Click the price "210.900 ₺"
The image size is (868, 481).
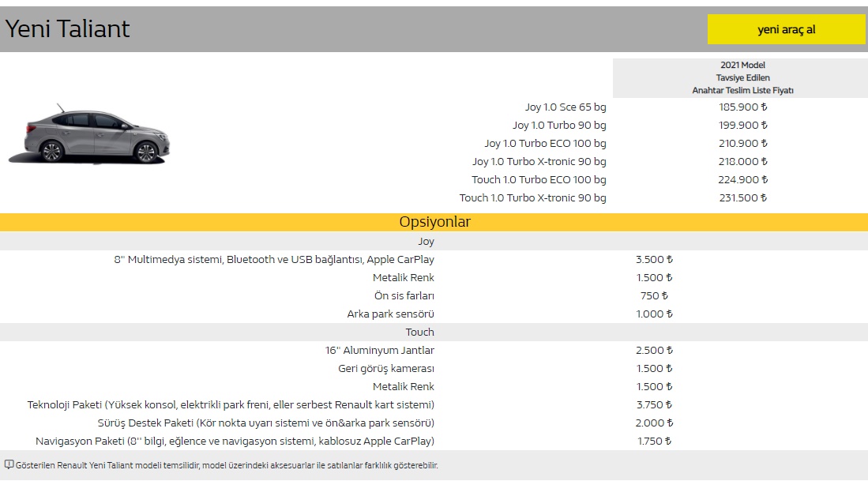pos(743,144)
